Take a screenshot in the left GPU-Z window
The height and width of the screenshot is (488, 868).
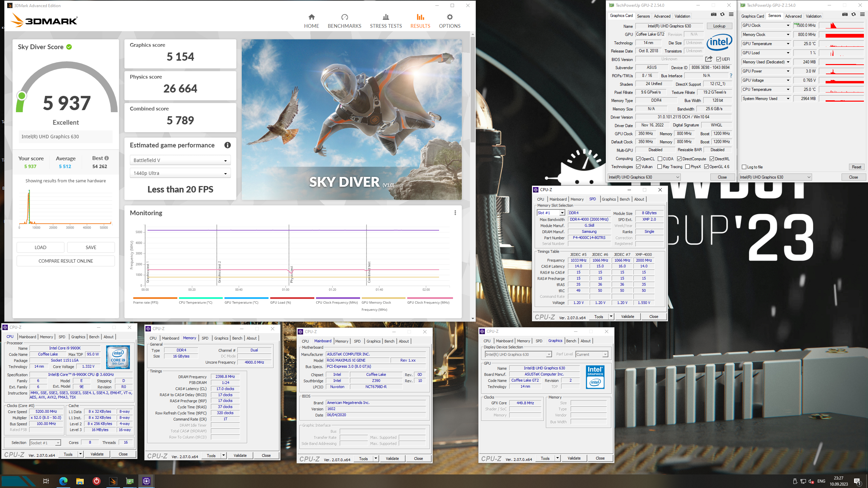click(x=714, y=15)
